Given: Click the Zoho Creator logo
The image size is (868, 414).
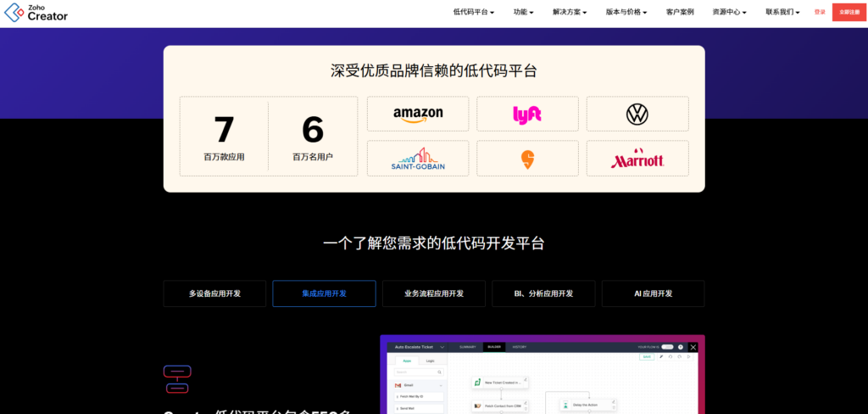Looking at the screenshot, I should click(36, 12).
